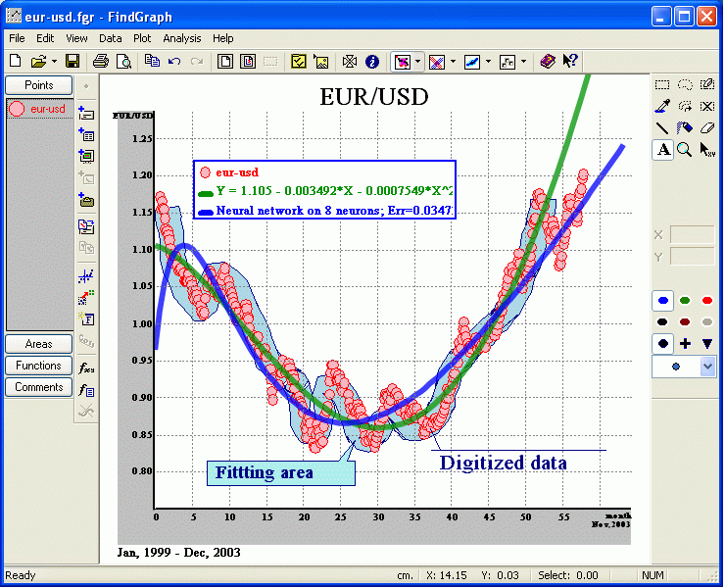Select the Text tool marked A
This screenshot has width=725, height=588.
click(x=663, y=150)
